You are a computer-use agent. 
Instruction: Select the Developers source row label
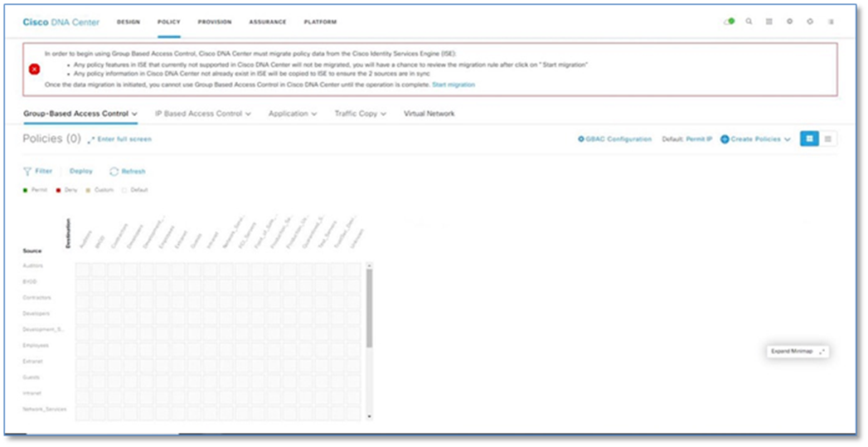36,314
